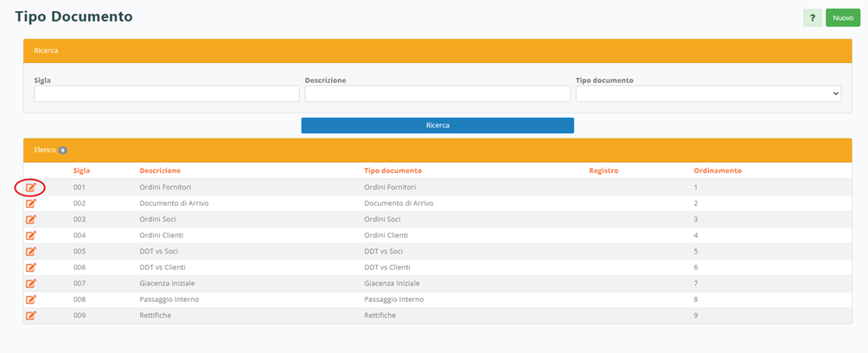The height and width of the screenshot is (353, 868).
Task: Click edit icon for Giacenza Iniziale
Action: pos(31,283)
